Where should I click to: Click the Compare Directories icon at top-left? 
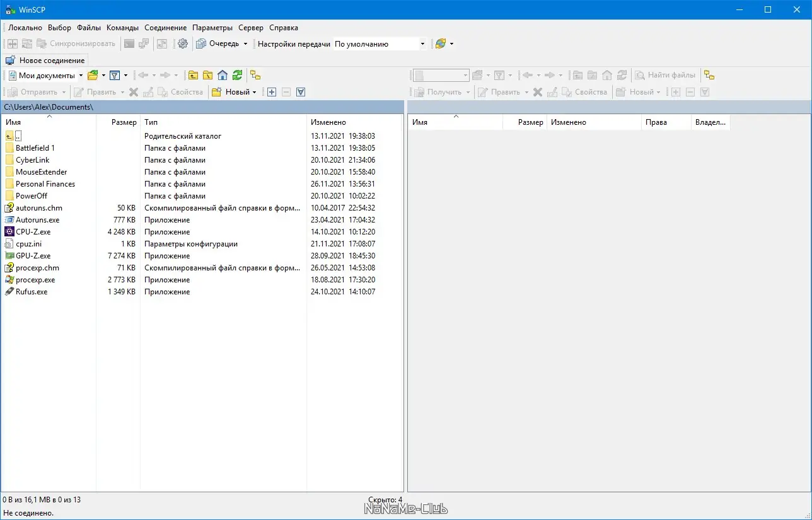coord(13,43)
